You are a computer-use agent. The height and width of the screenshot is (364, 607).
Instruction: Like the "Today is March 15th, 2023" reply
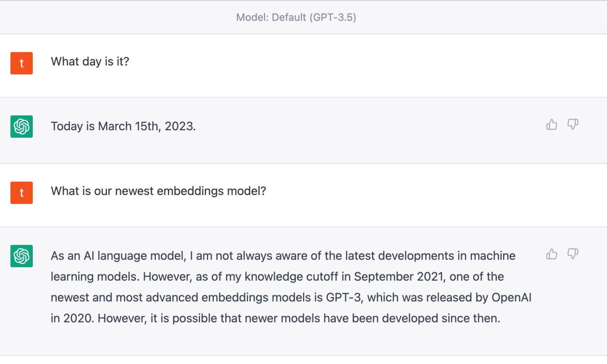552,125
